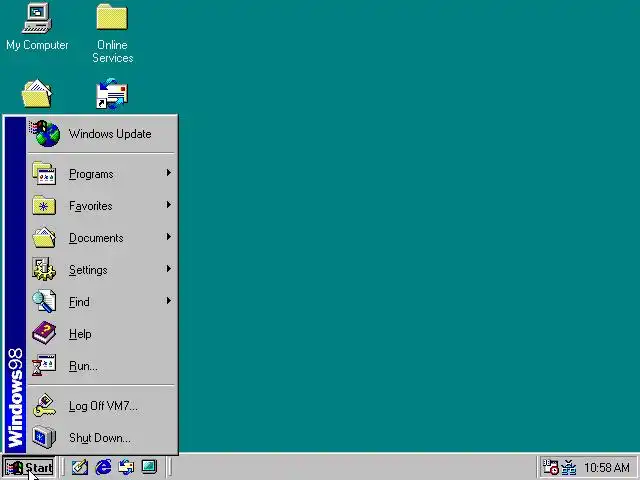
Task: Click the My Computer label text
Action: [x=37, y=45]
